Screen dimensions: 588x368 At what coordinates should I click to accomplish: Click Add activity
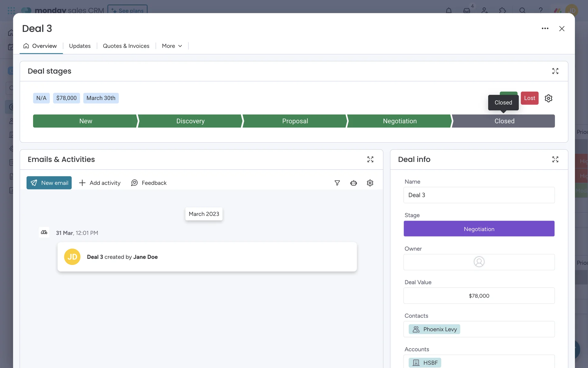100,183
